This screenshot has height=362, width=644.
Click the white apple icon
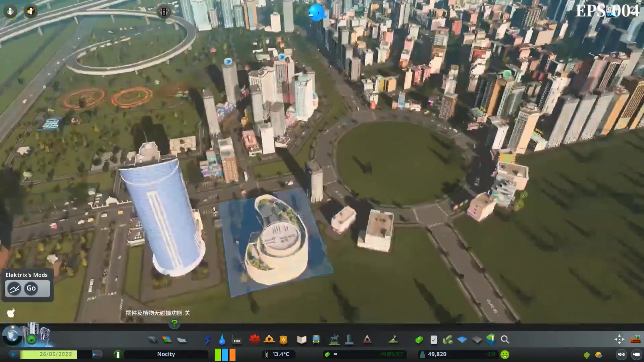coord(11,313)
